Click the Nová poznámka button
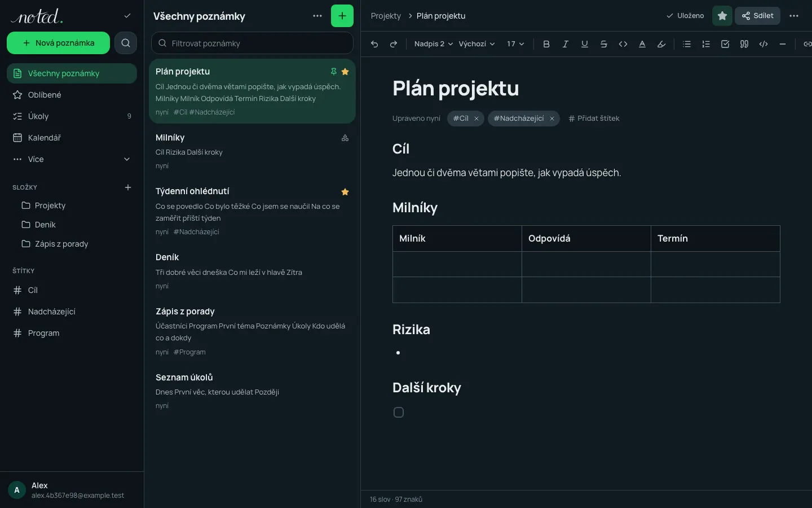812x508 pixels. click(58, 43)
